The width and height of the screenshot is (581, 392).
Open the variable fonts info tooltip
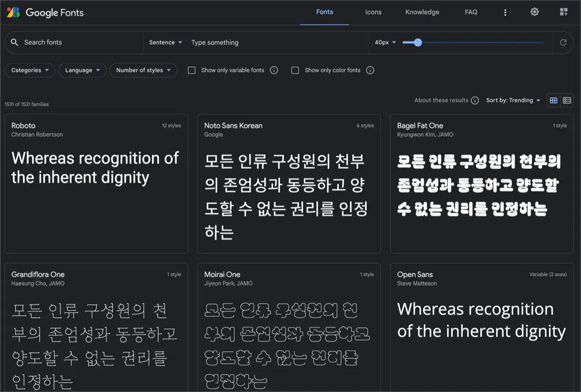(x=274, y=70)
